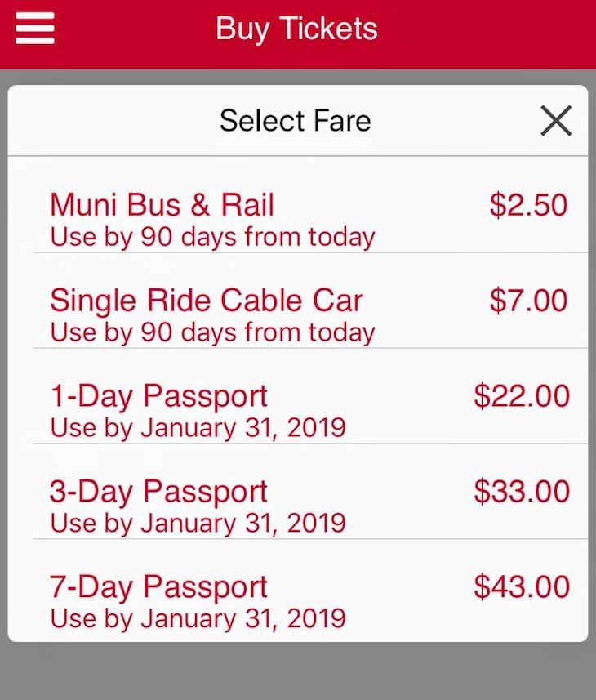This screenshot has height=700, width=596.
Task: Select the Muni Bus & Rail fare
Action: click(x=162, y=205)
